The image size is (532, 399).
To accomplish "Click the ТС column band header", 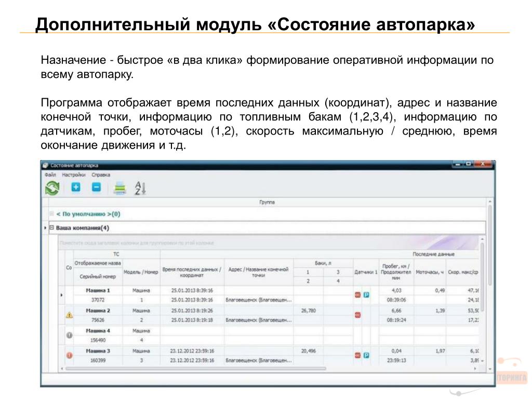I will pos(116,254).
